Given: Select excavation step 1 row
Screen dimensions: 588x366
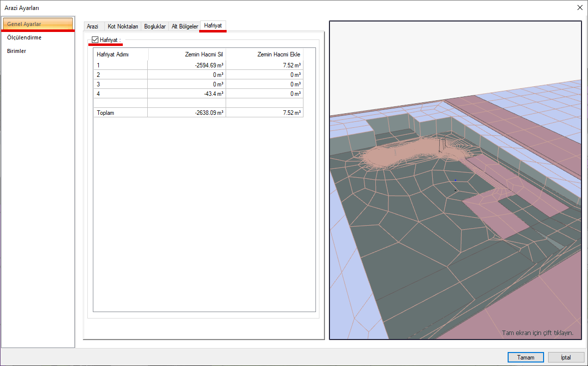Looking at the screenshot, I should click(120, 65).
